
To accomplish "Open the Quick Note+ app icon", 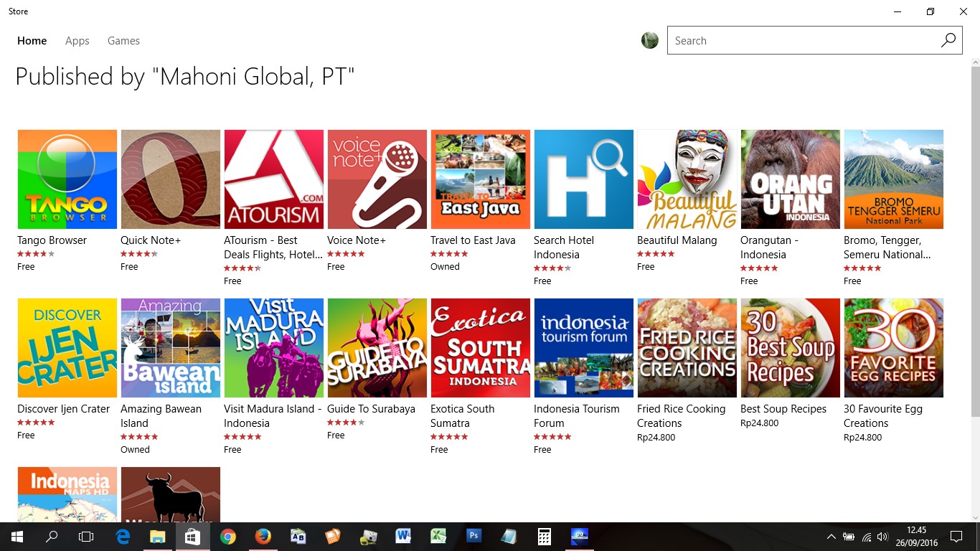I will (171, 179).
